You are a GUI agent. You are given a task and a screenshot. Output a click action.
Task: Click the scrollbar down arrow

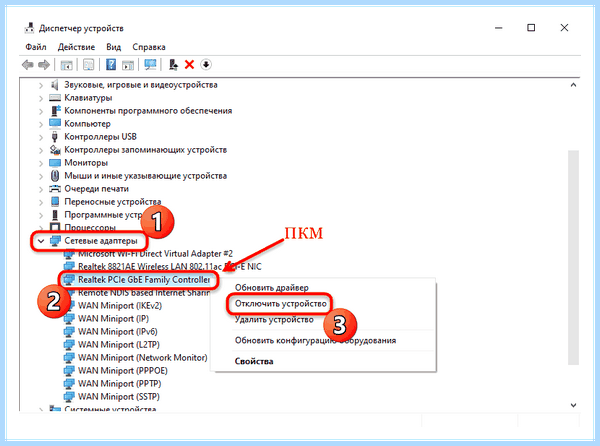(x=573, y=405)
